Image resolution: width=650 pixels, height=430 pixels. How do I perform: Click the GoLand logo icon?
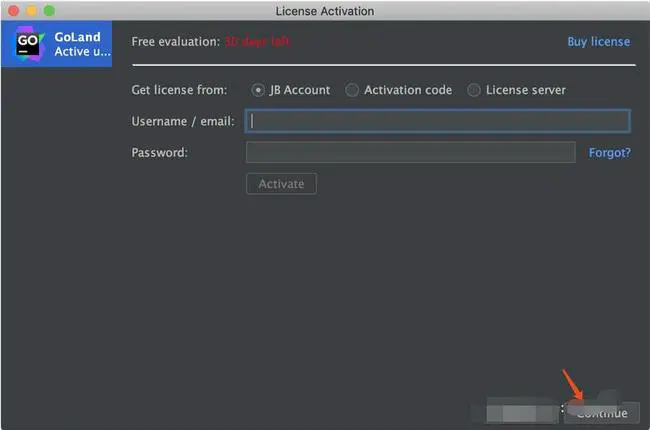(26, 45)
